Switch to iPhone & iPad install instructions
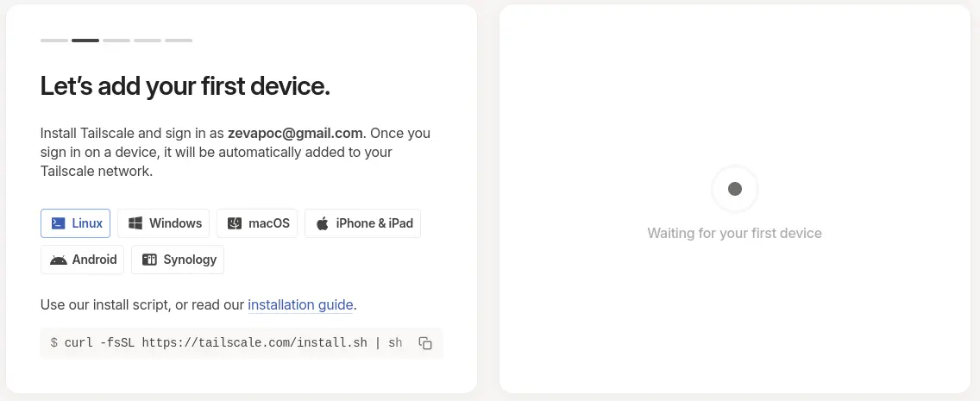980x401 pixels. tap(362, 223)
